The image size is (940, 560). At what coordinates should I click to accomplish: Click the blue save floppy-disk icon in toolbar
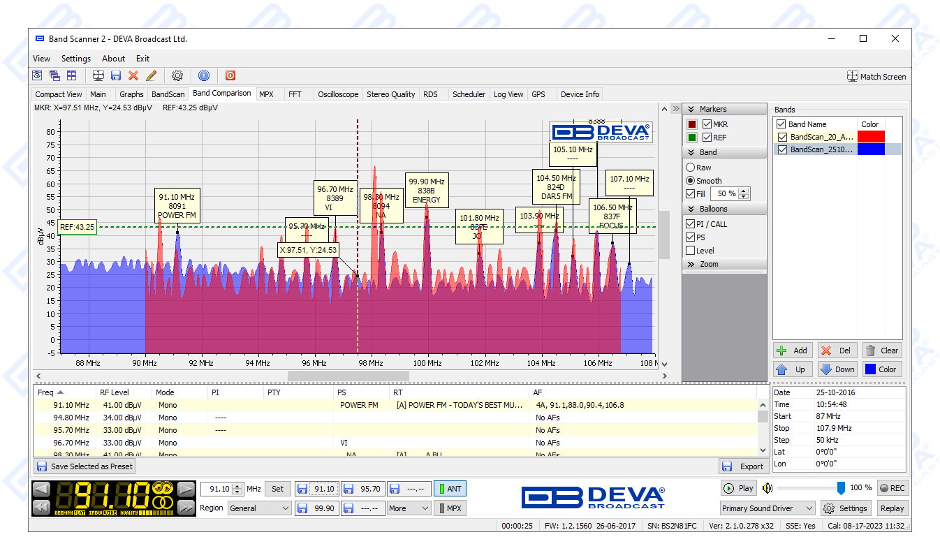116,75
